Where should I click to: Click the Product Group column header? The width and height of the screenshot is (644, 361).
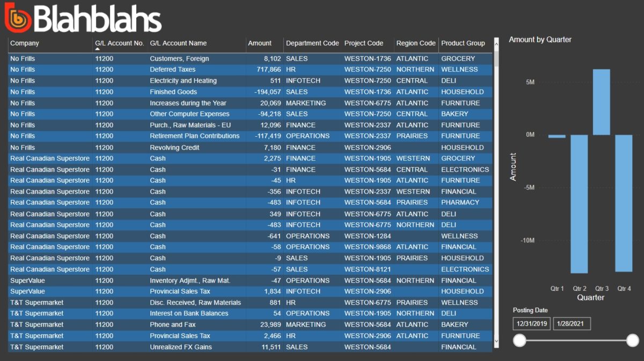tap(463, 43)
